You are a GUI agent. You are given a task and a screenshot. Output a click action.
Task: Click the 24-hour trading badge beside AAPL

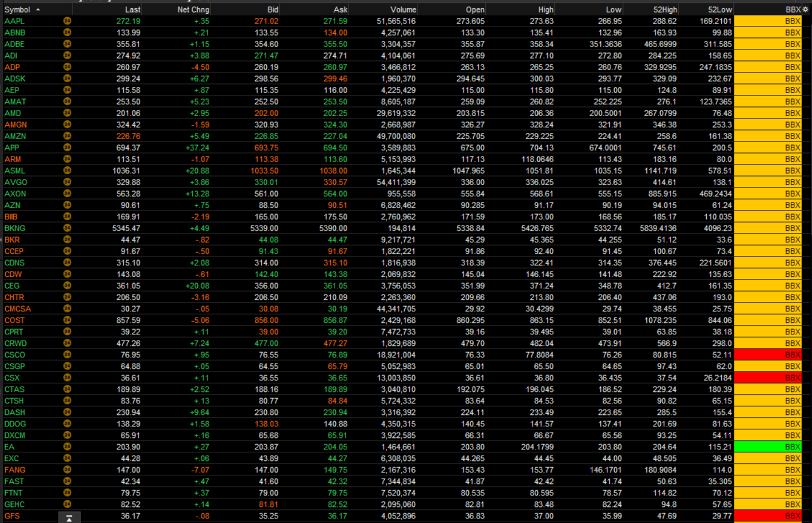pyautogui.click(x=67, y=21)
